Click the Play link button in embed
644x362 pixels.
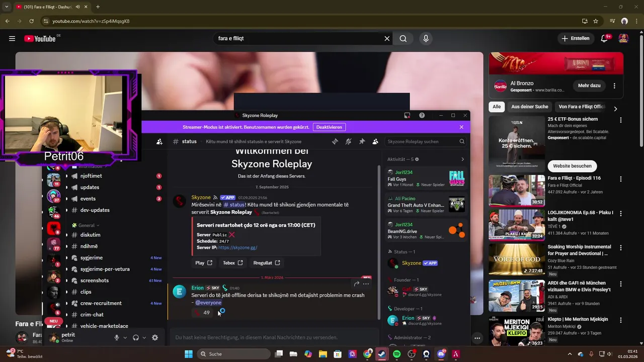tap(204, 263)
